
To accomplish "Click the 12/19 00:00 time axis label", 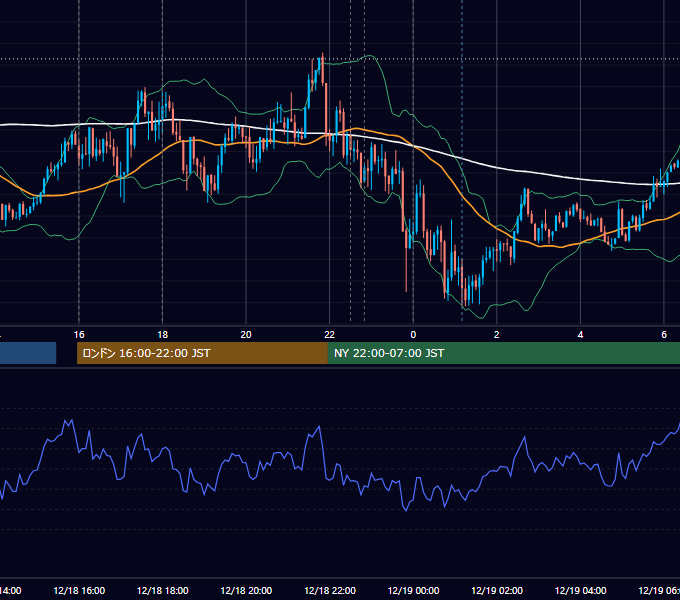I will click(x=413, y=590).
